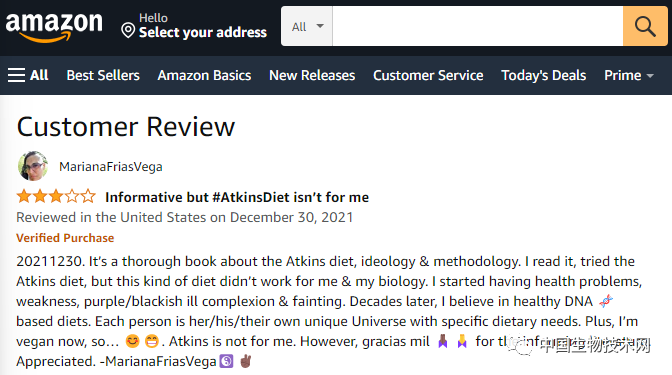The width and height of the screenshot is (672, 375).
Task: Open the hamburger All menu icon
Action: (16, 75)
